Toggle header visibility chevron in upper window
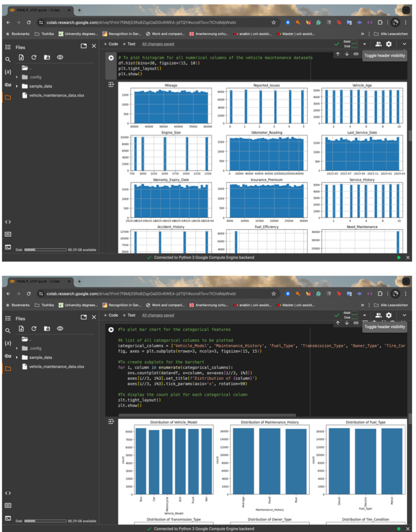This screenshot has height=532, width=416. (x=404, y=44)
